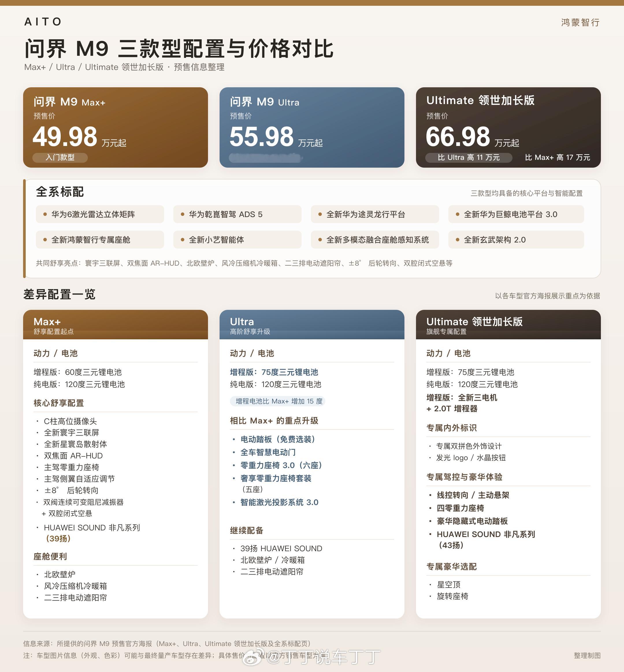Click the 相比 Max+ 的重点升级 heading

pyautogui.click(x=274, y=421)
